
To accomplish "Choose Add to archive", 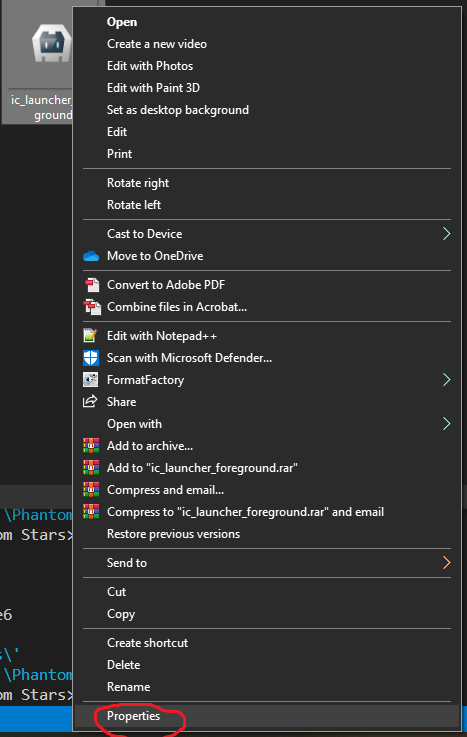I will coord(150,446).
